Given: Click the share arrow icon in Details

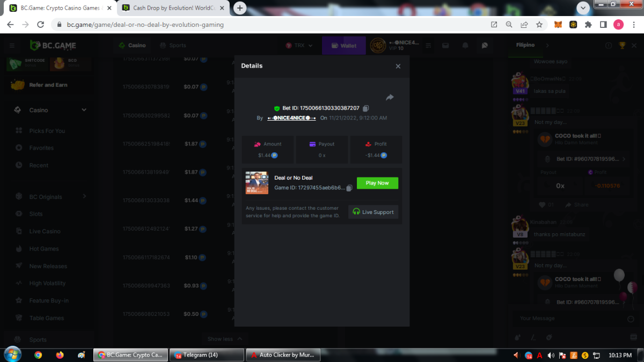Looking at the screenshot, I should click(390, 97).
